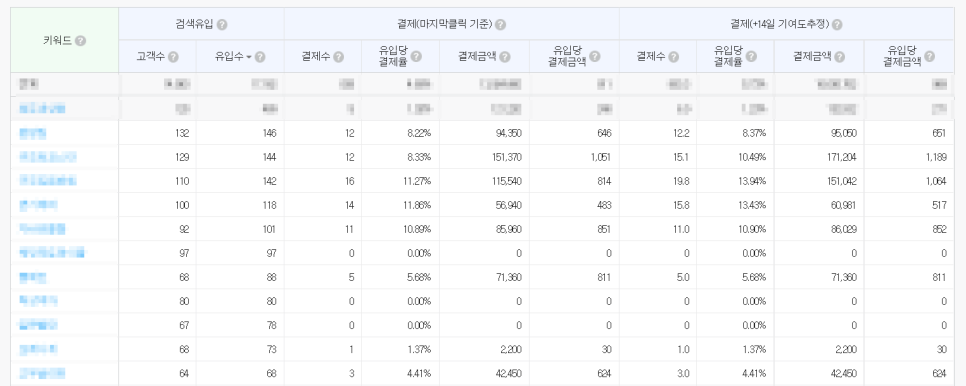Screen dimensions: 966x386
Task: Select the cell showing 132 customers
Action: click(157, 133)
